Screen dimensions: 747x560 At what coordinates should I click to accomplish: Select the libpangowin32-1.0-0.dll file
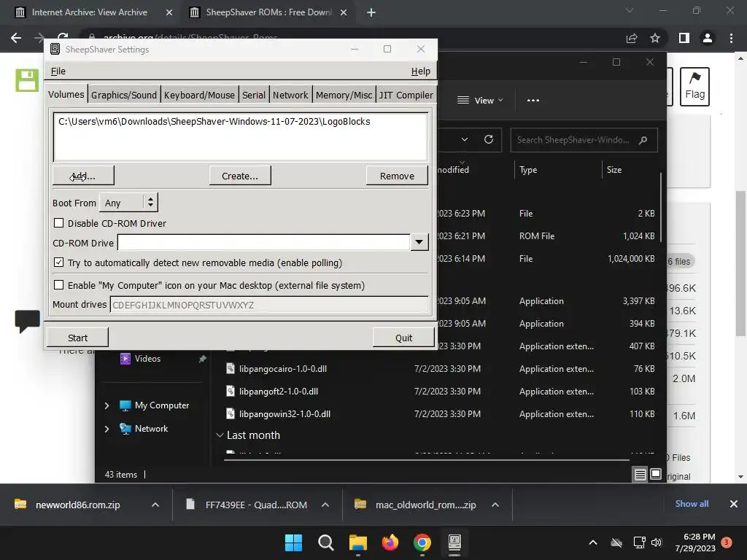coord(285,414)
